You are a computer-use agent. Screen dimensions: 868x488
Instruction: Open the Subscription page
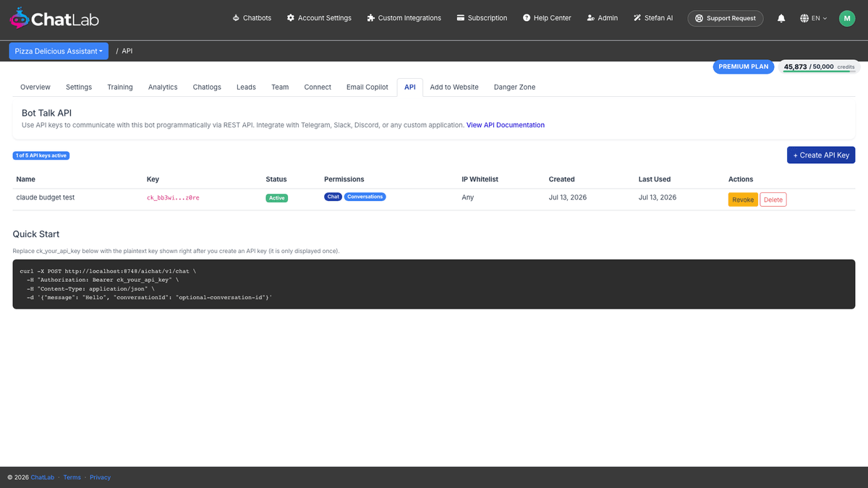point(482,18)
